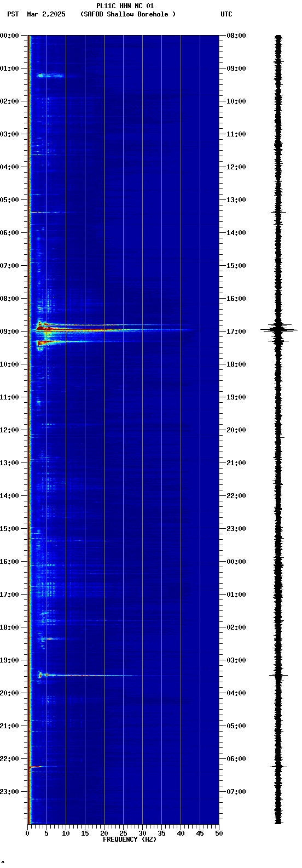Click the 08:00 UTC time label
This screenshot has height=868, width=302.
click(x=236, y=36)
